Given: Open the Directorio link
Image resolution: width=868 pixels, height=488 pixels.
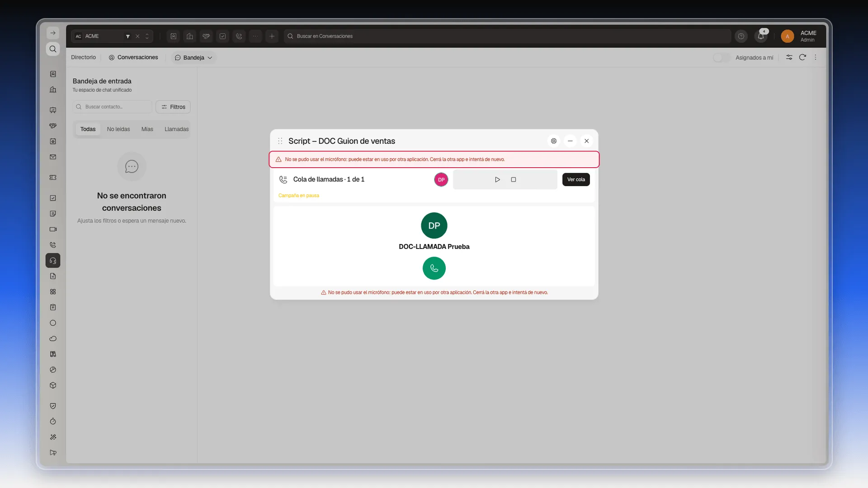Looking at the screenshot, I should pyautogui.click(x=83, y=57).
